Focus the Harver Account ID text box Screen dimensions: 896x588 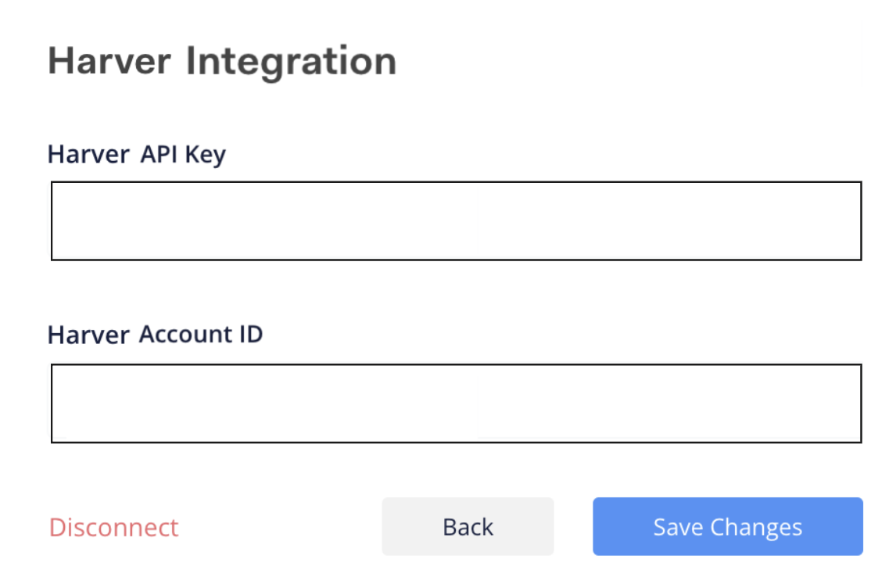click(456, 403)
